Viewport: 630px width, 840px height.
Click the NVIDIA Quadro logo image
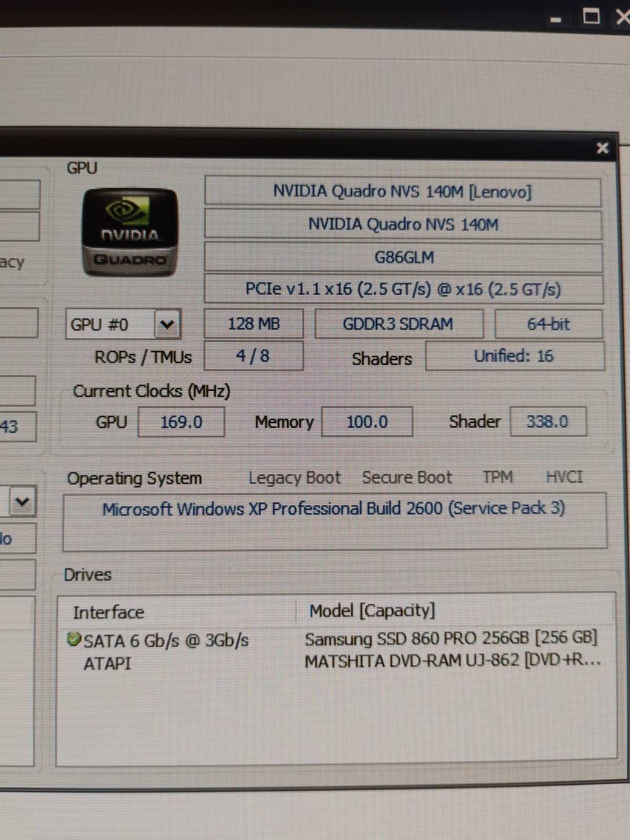130,232
